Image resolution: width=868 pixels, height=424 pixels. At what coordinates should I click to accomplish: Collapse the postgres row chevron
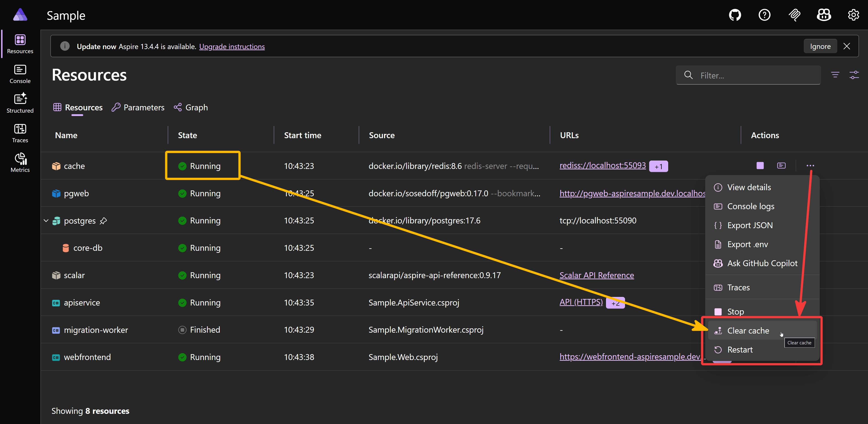46,221
